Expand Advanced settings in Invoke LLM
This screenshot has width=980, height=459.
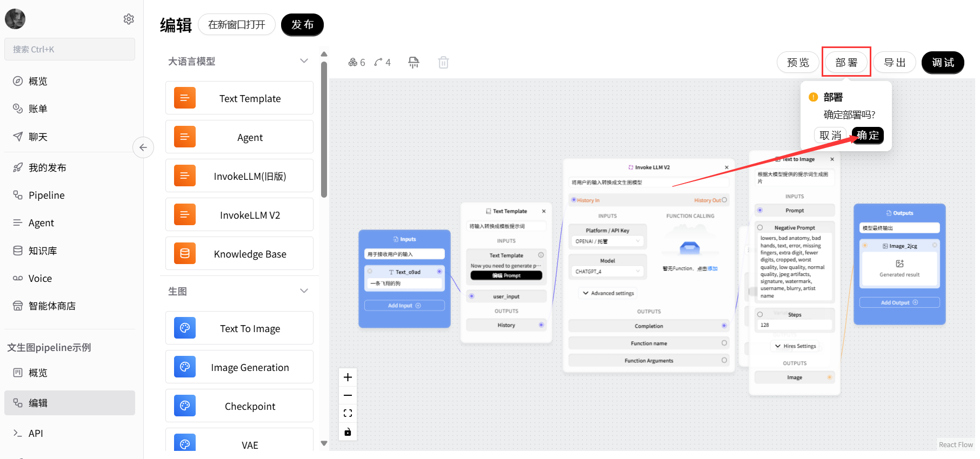608,293
